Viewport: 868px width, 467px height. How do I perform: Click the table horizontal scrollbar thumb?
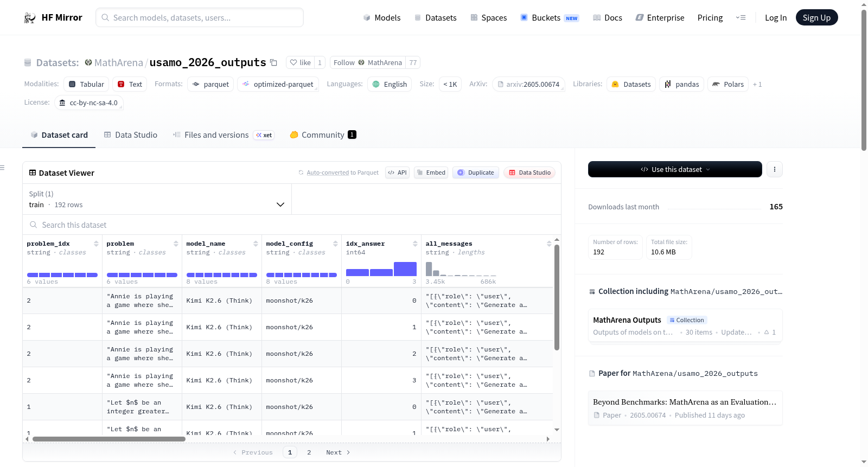(x=109, y=439)
